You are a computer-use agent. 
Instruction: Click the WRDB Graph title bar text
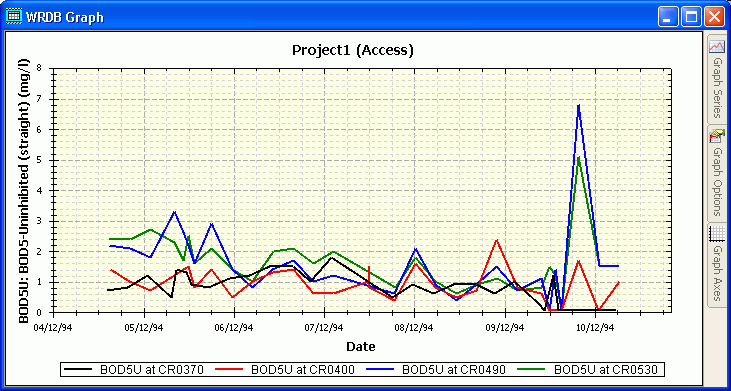pyautogui.click(x=65, y=18)
